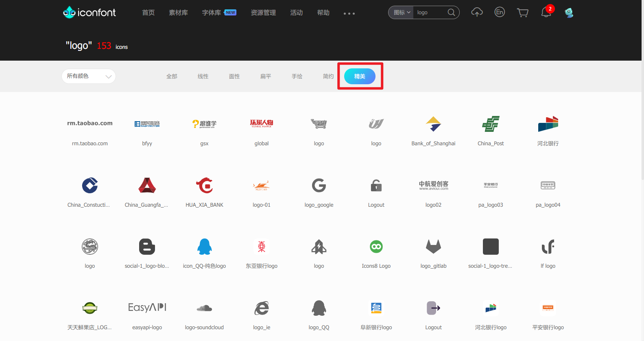Select the logo02 中航爱创客 icon
This screenshot has height=341, width=644.
coord(434,185)
